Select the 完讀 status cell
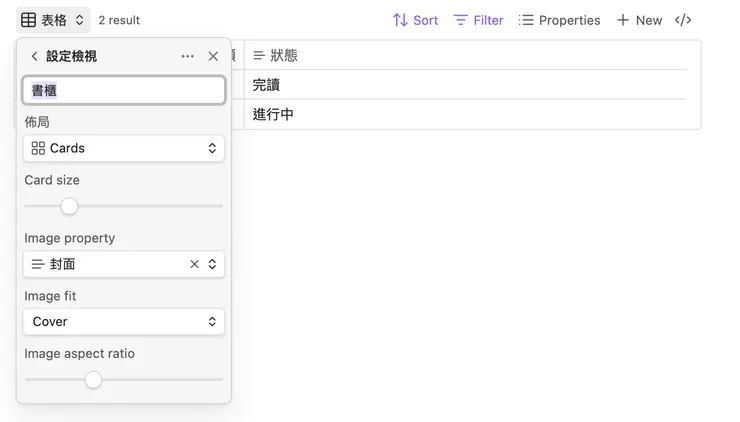The height and width of the screenshot is (422, 740). click(266, 85)
